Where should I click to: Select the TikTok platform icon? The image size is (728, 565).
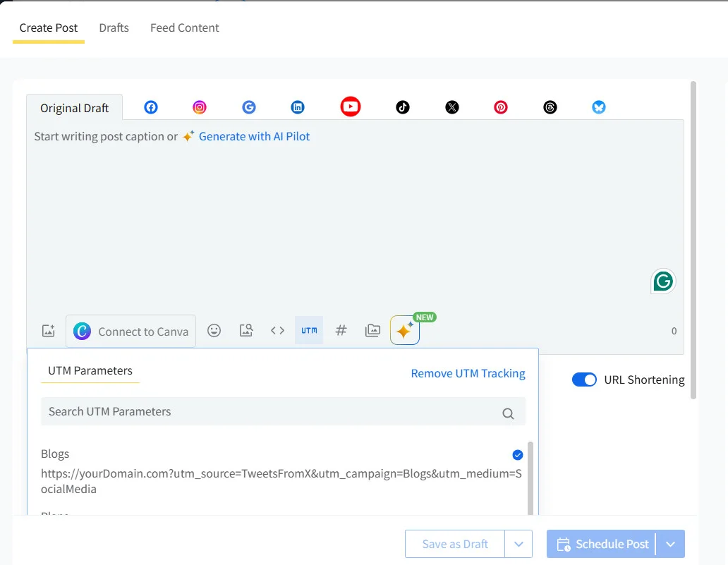pos(401,107)
